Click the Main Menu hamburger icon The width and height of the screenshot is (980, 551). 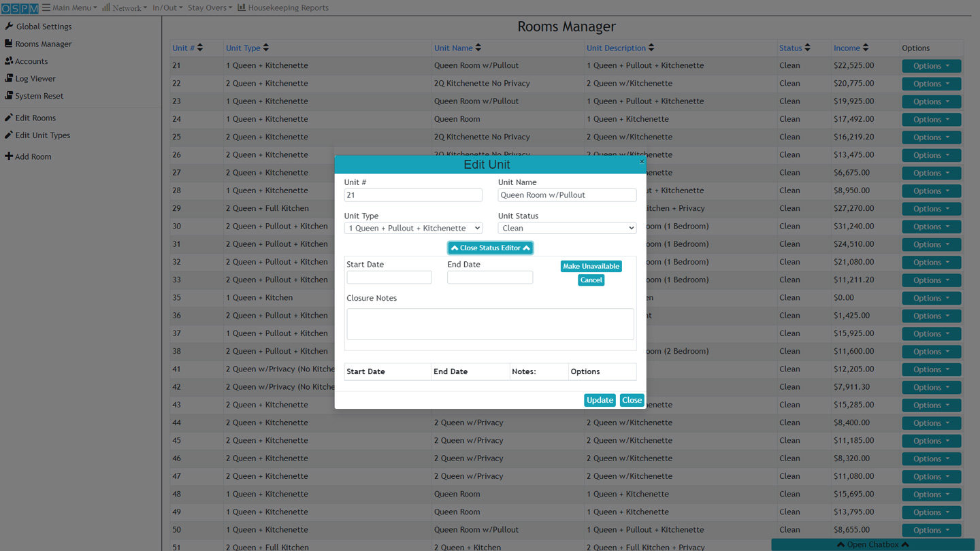[46, 7]
